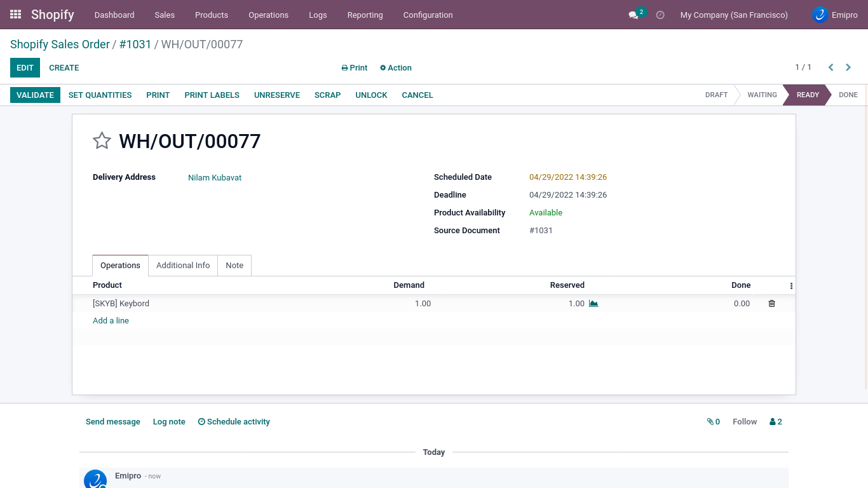Click the Validate button
This screenshot has width=868, height=488.
35,95
